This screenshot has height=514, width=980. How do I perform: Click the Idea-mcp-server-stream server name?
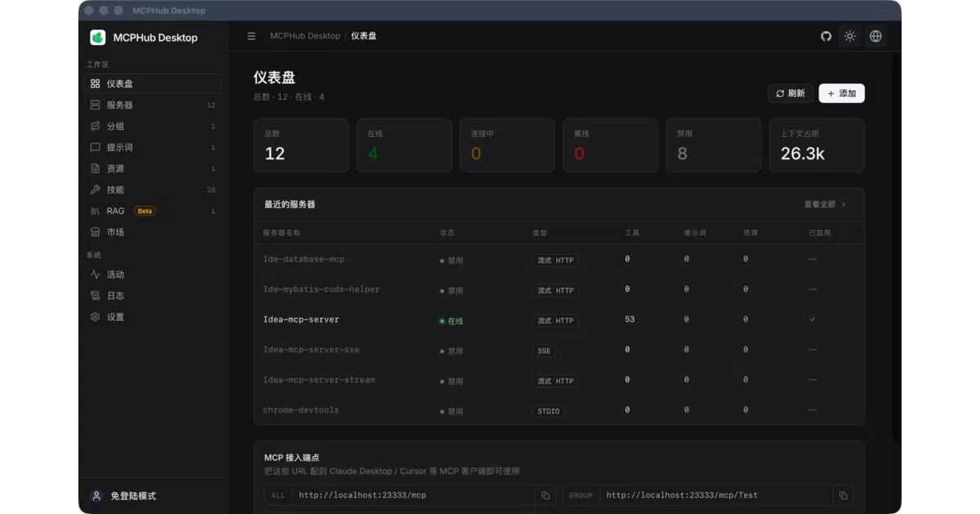coord(318,380)
